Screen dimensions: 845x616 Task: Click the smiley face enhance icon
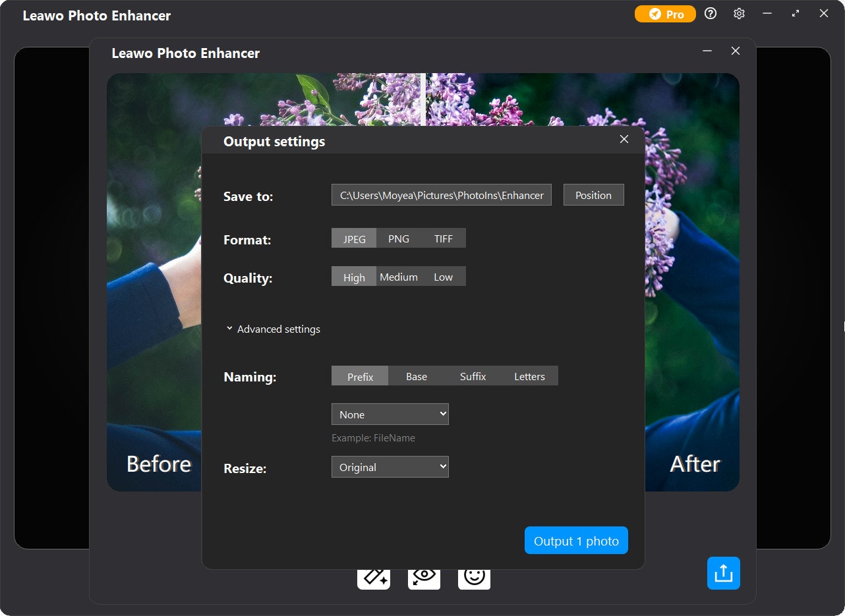click(474, 578)
